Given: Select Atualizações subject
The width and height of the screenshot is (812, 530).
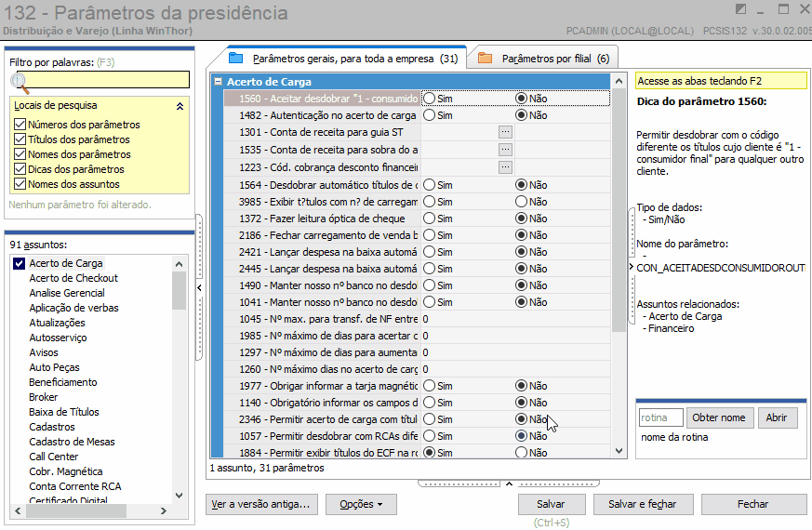Looking at the screenshot, I should (57, 323).
